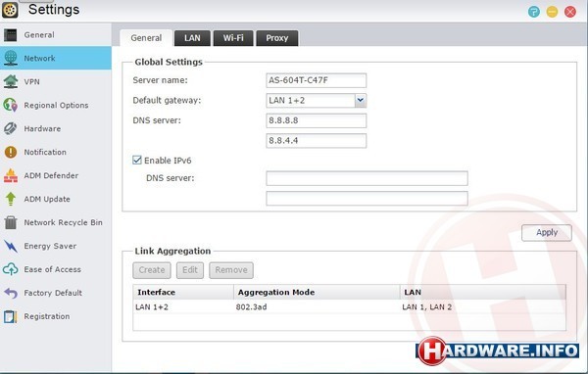Click the Create link aggregation button
The image size is (588, 374).
(x=152, y=270)
